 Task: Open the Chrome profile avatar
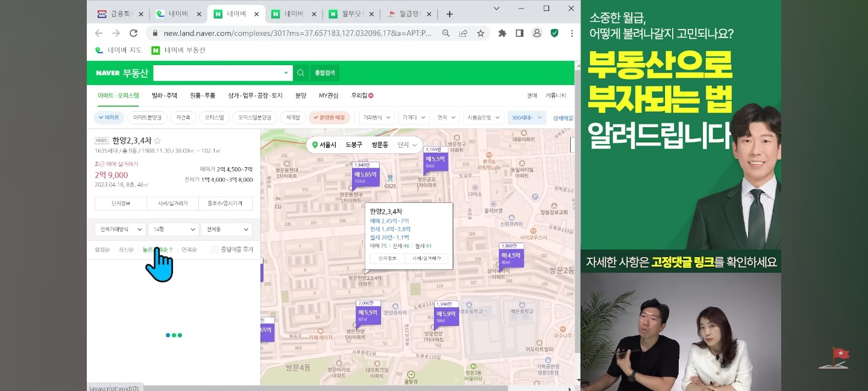536,33
